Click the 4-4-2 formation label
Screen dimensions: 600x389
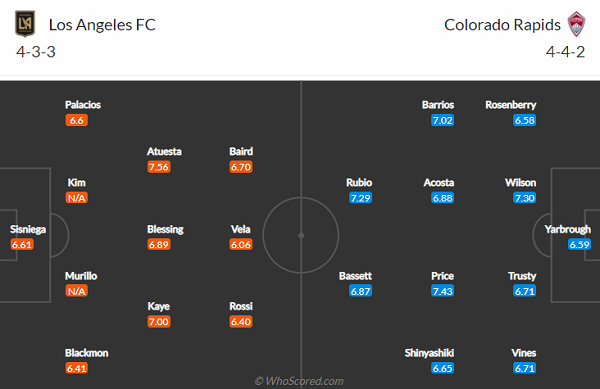coord(565,52)
